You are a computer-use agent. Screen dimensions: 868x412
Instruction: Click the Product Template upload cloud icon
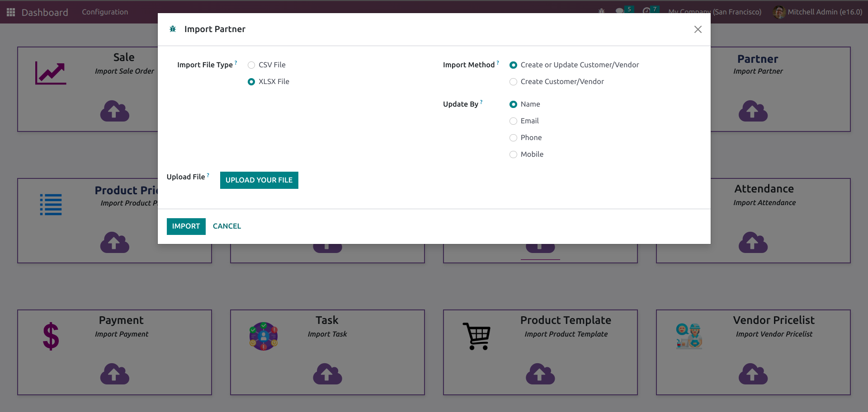click(540, 374)
